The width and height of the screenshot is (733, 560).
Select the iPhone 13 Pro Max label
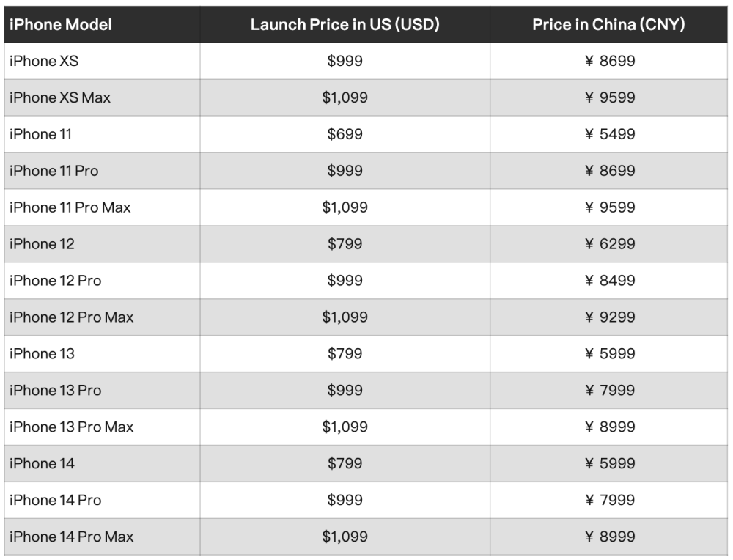tap(72, 427)
